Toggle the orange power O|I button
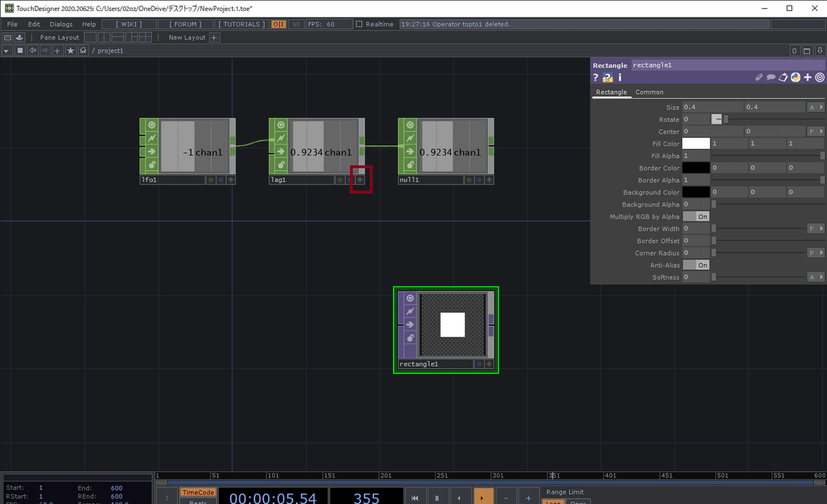 [278, 24]
